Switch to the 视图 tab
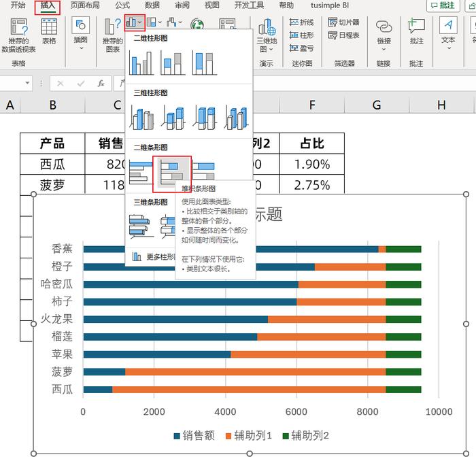The height and width of the screenshot is (459, 476). [x=212, y=5]
